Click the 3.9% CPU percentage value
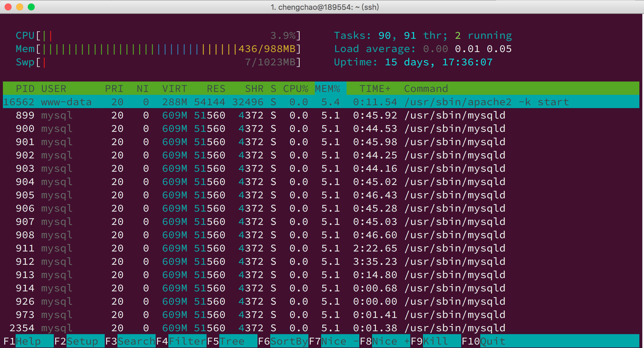The image size is (644, 348). coord(283,36)
